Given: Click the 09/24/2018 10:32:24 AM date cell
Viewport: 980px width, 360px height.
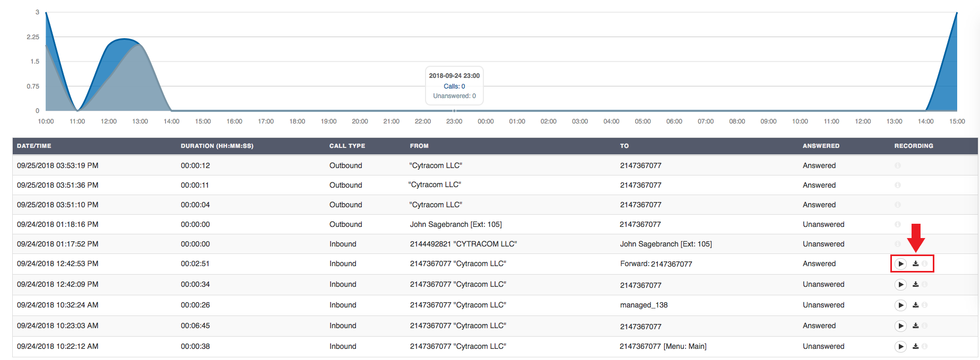Looking at the screenshot, I should pyautogui.click(x=58, y=305).
